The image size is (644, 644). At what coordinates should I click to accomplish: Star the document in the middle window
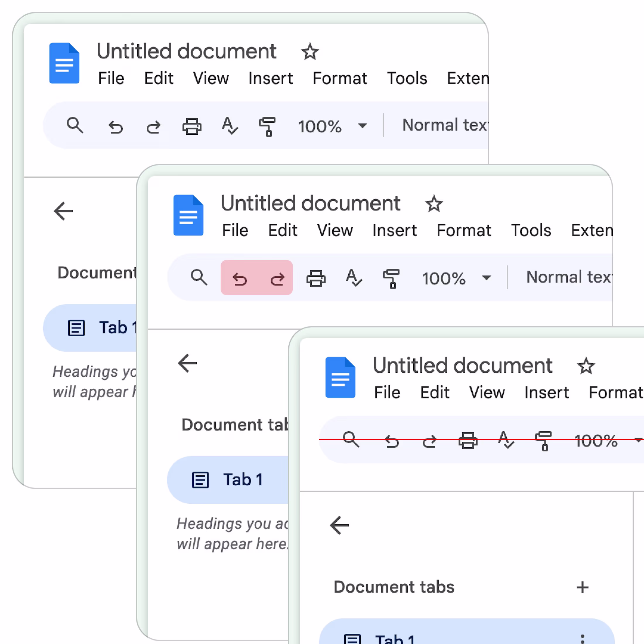434,204
